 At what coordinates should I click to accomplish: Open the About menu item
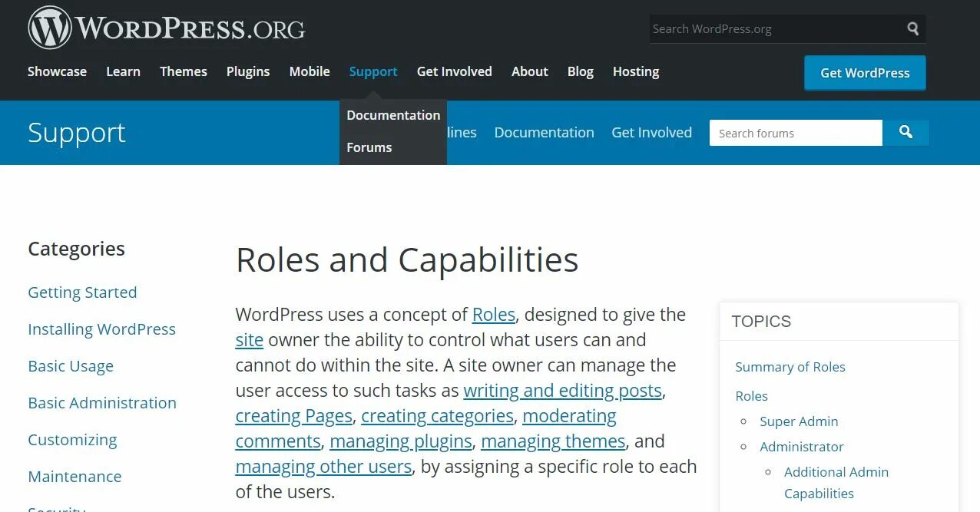click(x=530, y=71)
